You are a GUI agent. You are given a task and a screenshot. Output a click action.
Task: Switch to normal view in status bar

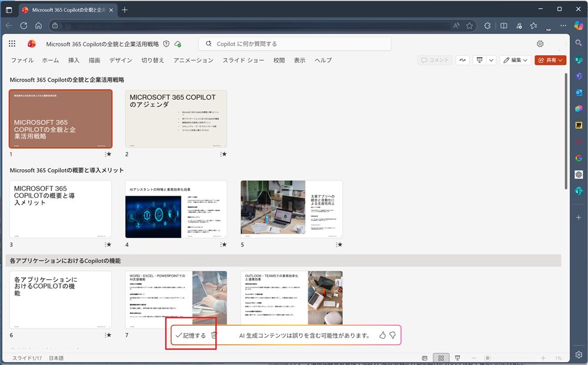tap(425, 358)
